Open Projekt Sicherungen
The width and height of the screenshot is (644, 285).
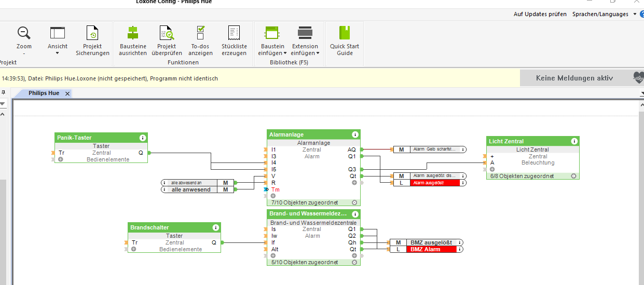pos(92,40)
